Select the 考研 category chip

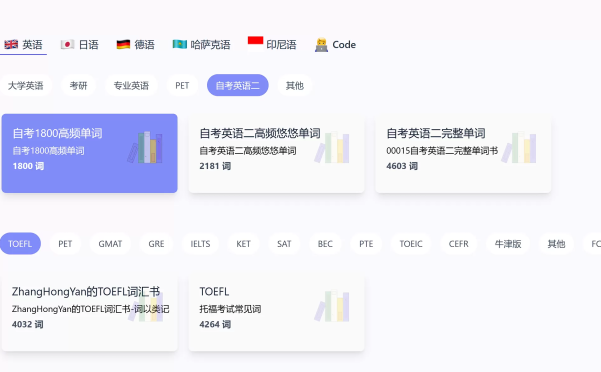tap(79, 85)
